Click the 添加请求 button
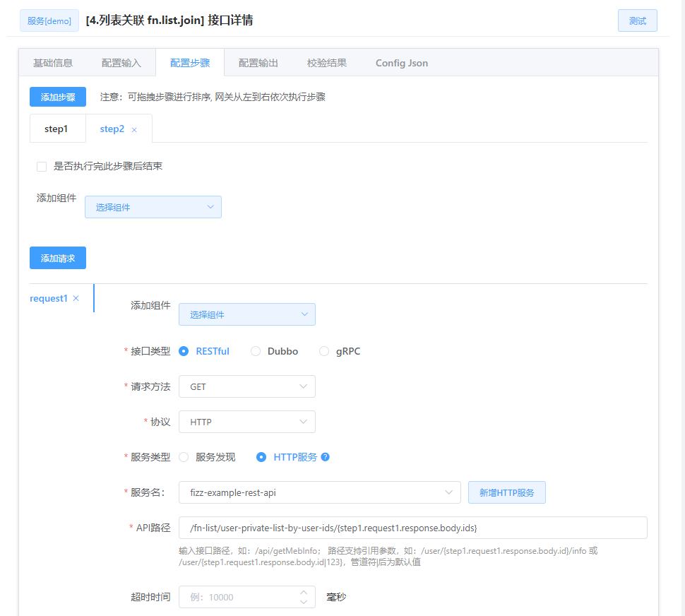 [x=57, y=257]
